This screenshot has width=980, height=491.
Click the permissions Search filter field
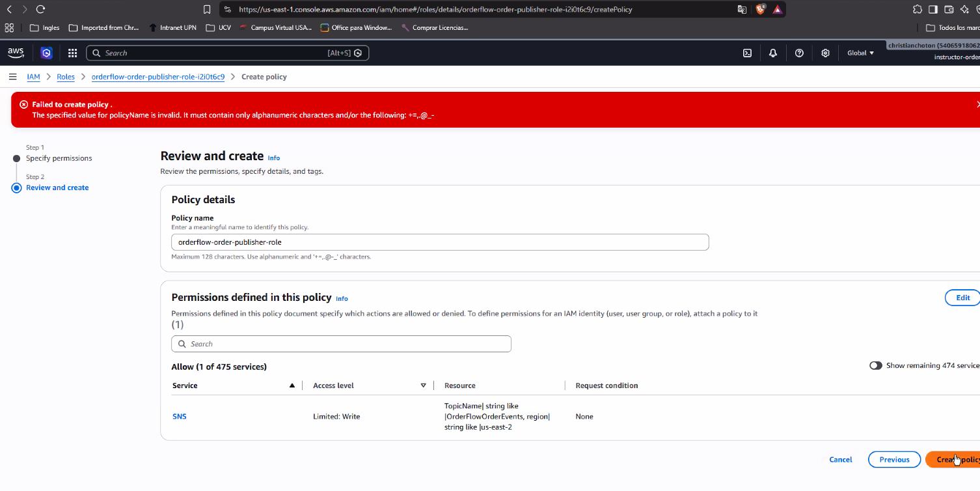pos(341,344)
